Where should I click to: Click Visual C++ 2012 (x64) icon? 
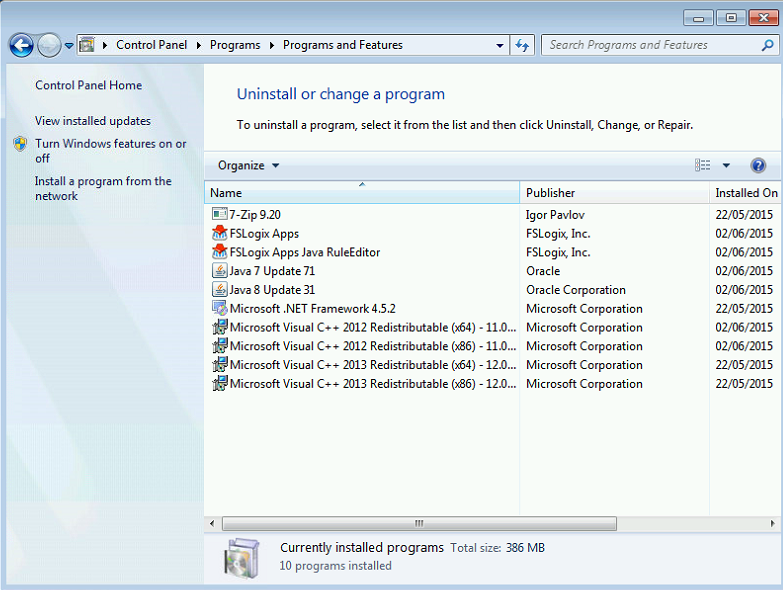(219, 327)
